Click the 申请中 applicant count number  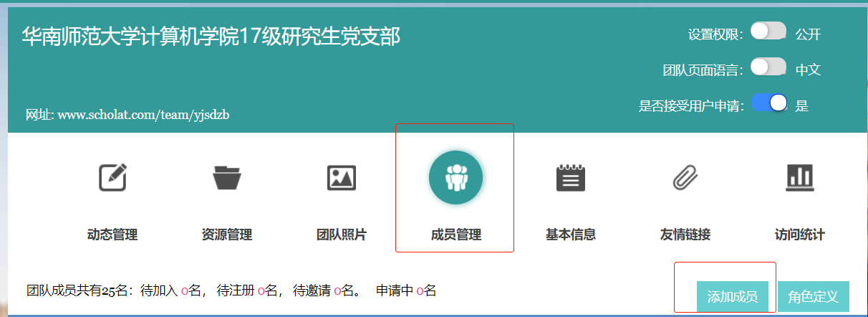(420, 291)
